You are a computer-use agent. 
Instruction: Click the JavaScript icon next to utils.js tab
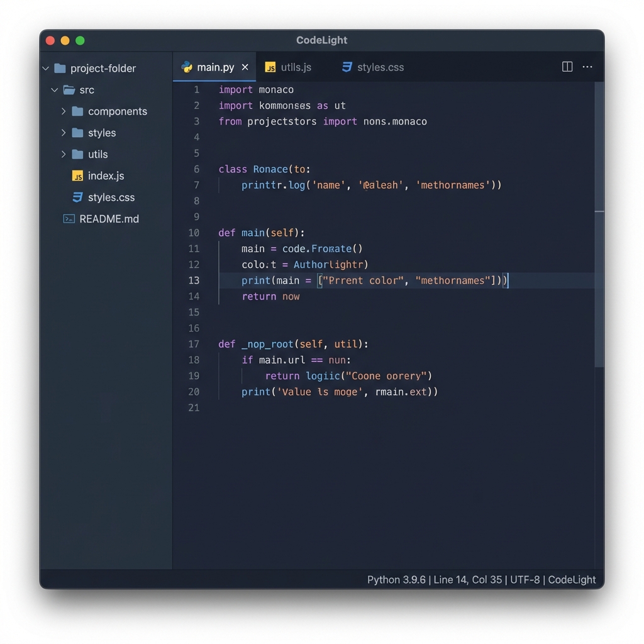coord(270,67)
